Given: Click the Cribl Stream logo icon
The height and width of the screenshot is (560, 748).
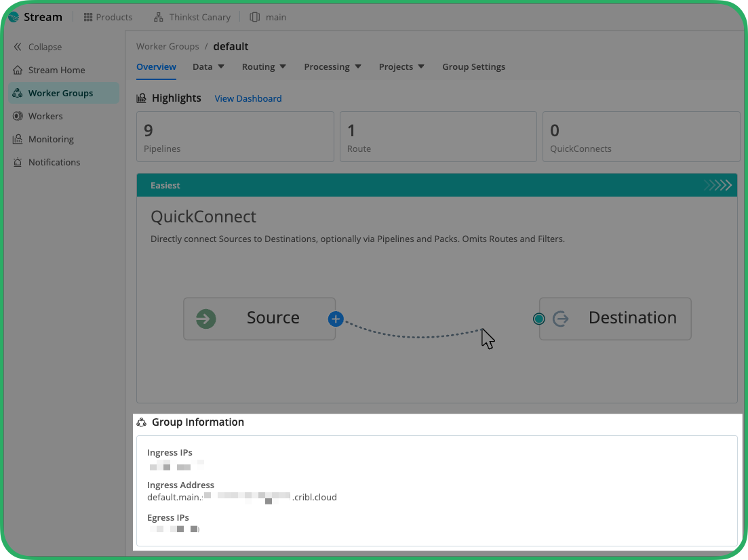Looking at the screenshot, I should [14, 17].
